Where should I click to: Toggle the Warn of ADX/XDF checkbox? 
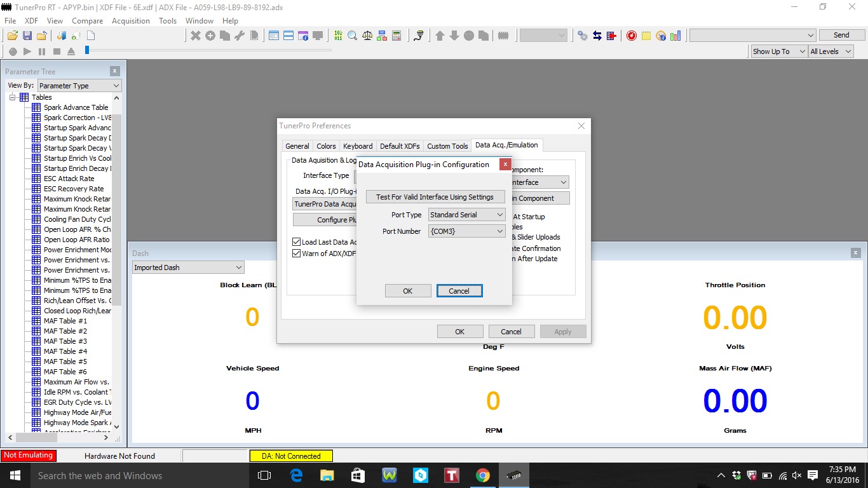[x=296, y=254]
